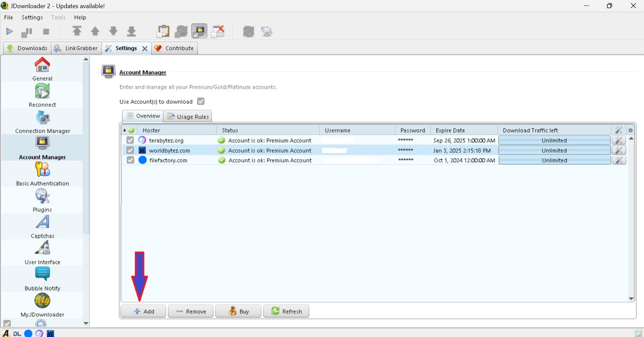Click accounts table scrollbar down arrow
The image size is (644, 337).
pyautogui.click(x=631, y=299)
